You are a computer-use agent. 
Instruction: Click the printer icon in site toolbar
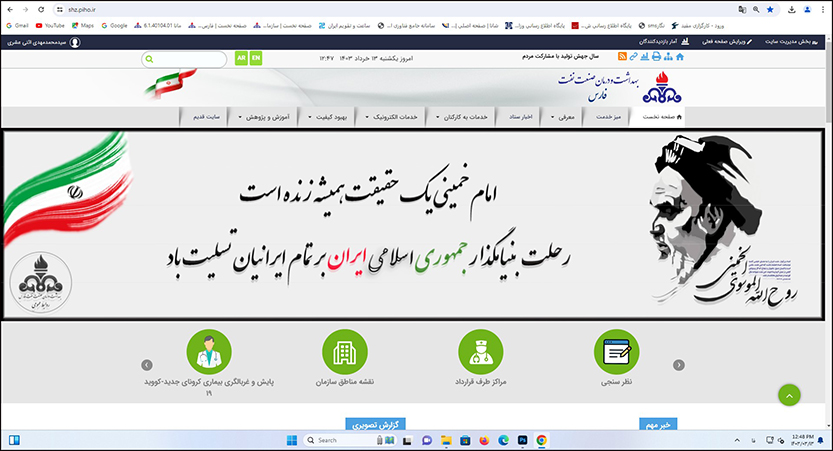pos(656,57)
